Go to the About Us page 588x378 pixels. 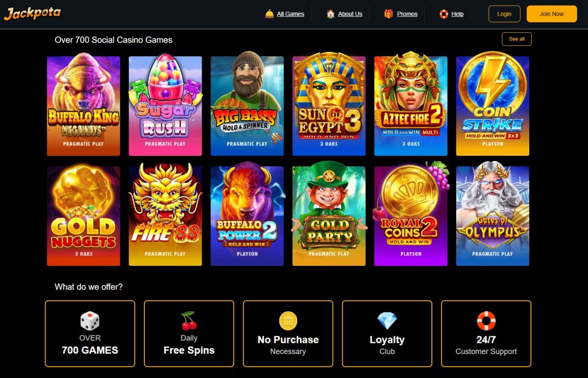coord(350,14)
